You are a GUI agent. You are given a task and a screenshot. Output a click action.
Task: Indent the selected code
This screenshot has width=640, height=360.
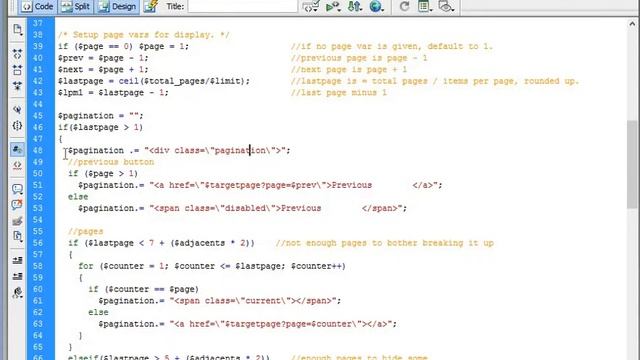tap(17, 260)
